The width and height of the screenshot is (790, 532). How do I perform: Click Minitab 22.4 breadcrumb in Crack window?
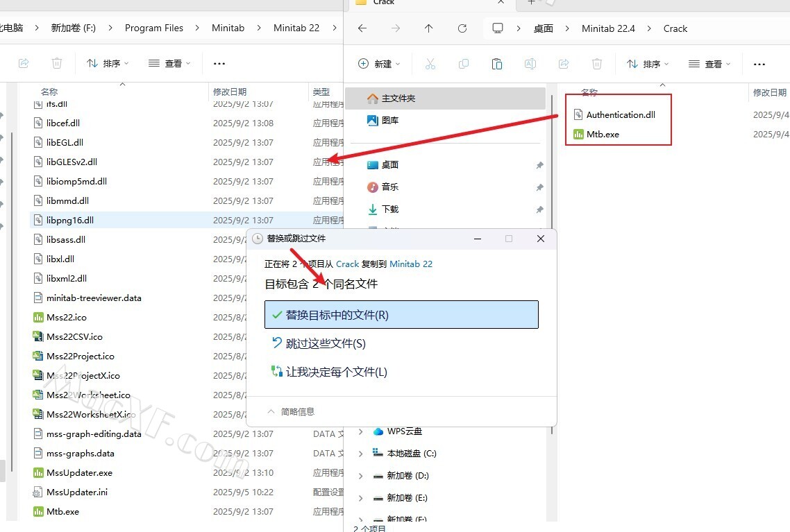pos(608,28)
